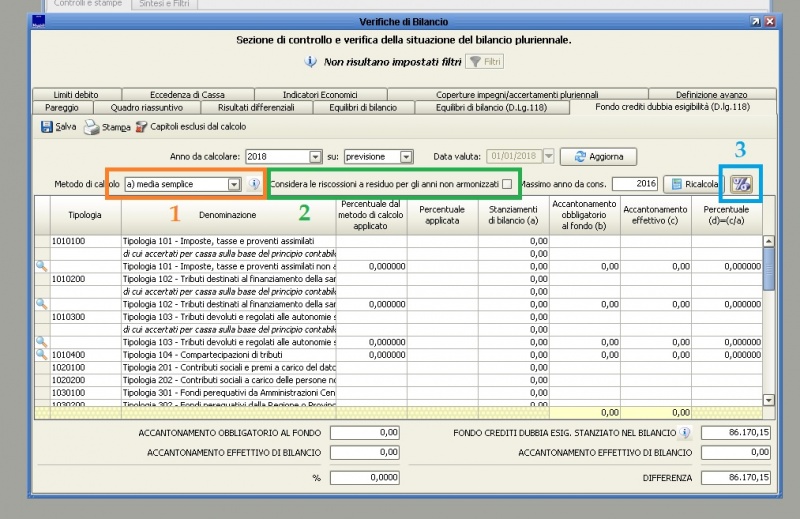This screenshot has width=800, height=519.
Task: Click info icon next to Metodo di calcolo
Action: [254, 184]
